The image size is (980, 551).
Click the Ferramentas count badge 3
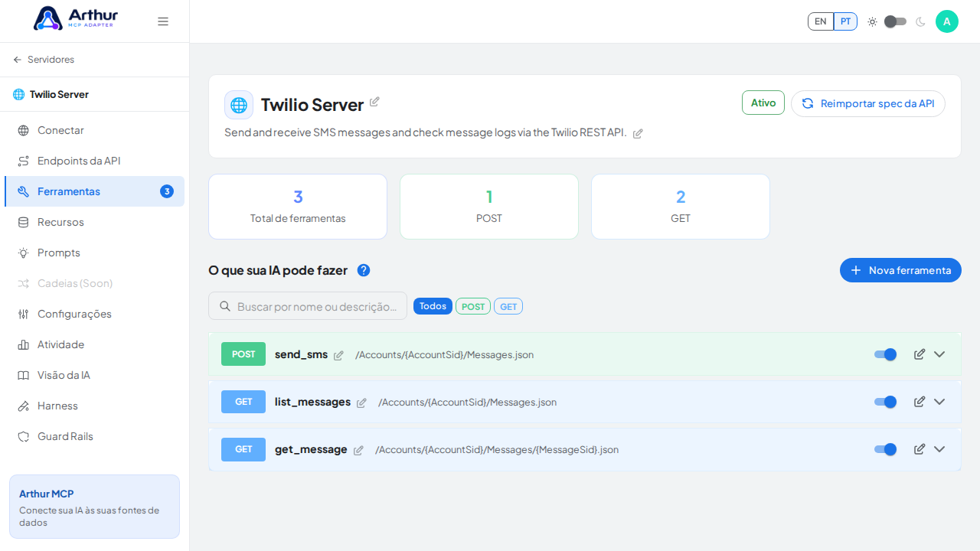[x=167, y=191]
